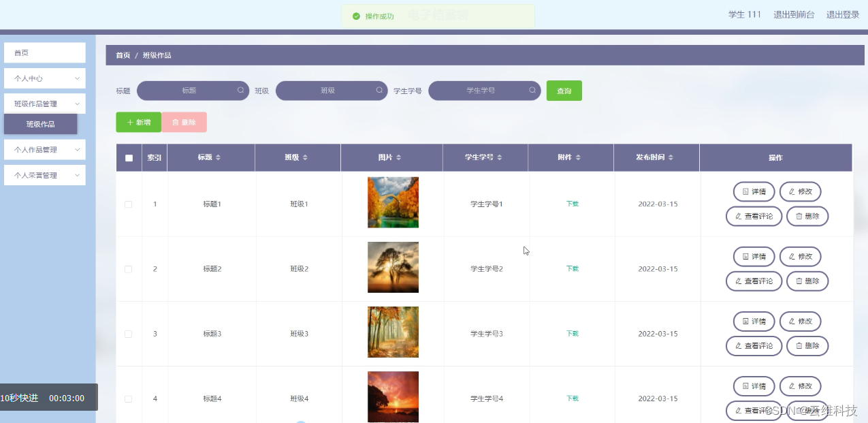868x423 pixels.
Task: Download attachment for row 标题3
Action: 573,333
